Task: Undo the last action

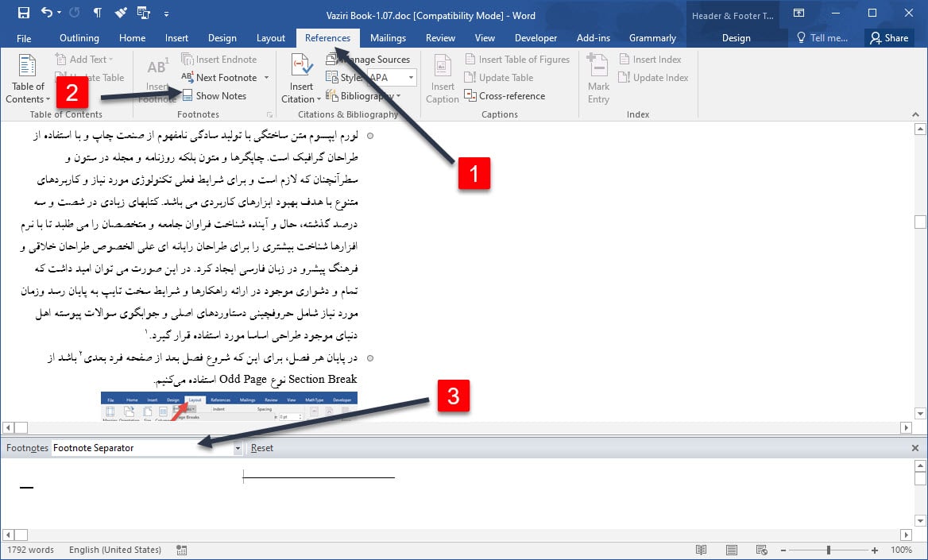Action: tap(46, 13)
